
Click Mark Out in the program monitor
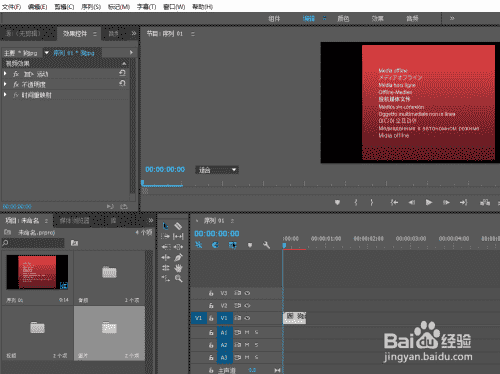[x=371, y=202]
